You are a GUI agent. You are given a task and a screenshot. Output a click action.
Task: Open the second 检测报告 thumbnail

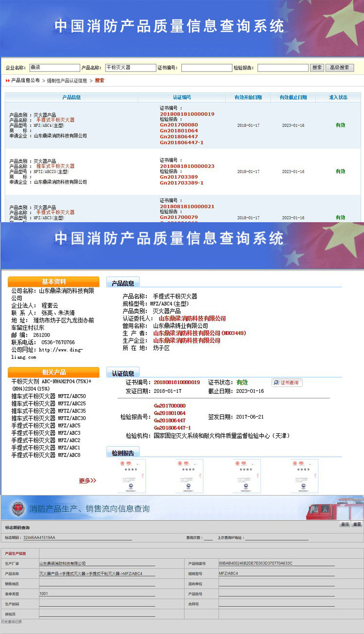189,476
